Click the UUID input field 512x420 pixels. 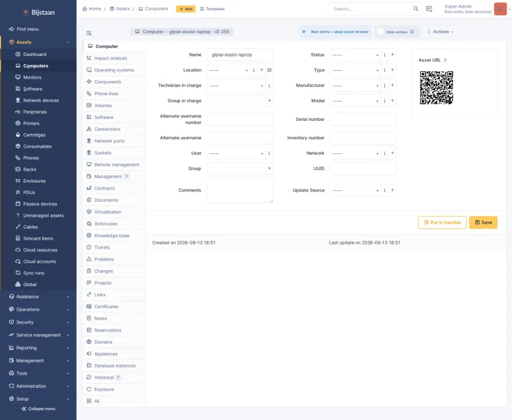363,168
